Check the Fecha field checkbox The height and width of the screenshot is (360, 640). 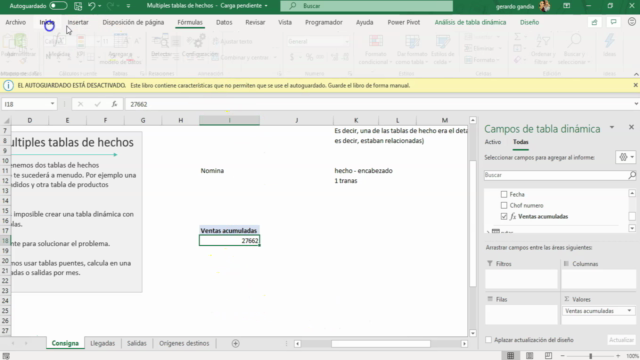pos(504,195)
